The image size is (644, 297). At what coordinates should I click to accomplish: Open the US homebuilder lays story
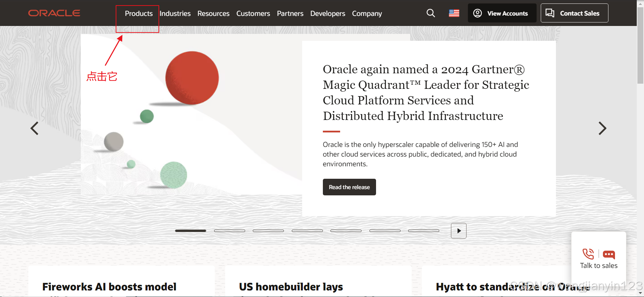(291, 287)
